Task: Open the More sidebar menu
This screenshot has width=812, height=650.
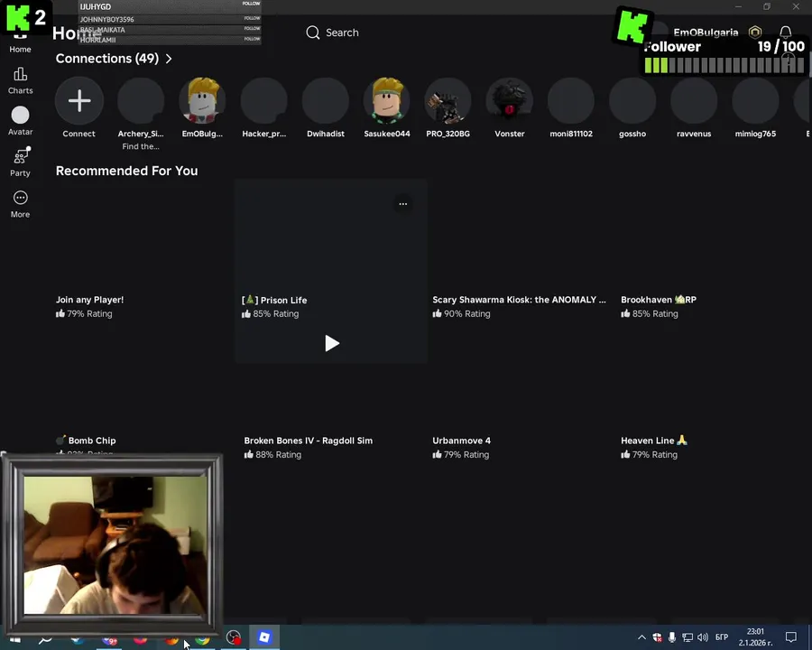Action: (x=20, y=204)
